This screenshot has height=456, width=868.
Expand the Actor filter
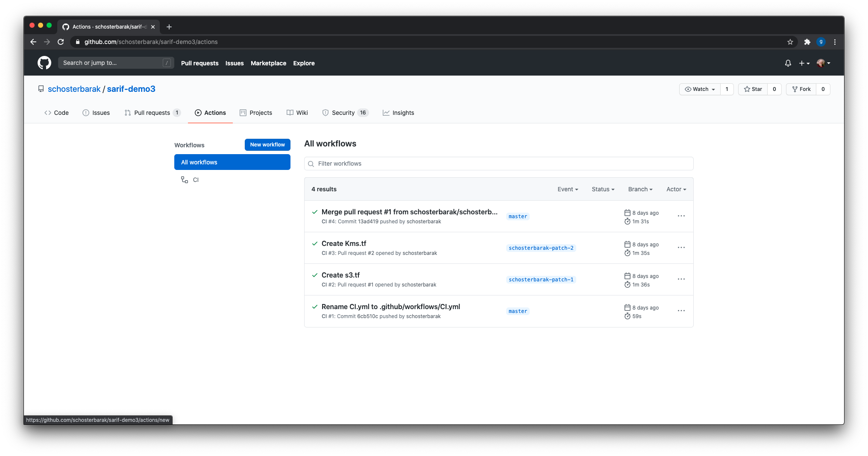676,189
